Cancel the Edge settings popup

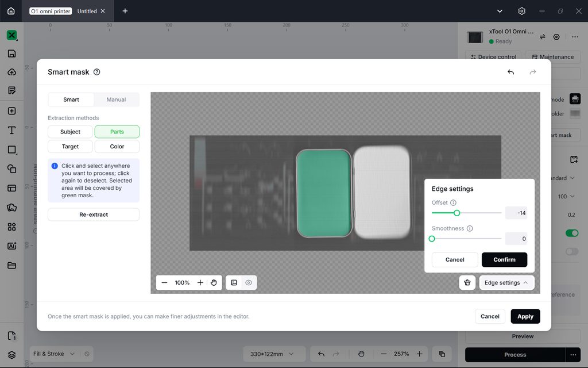[455, 260]
